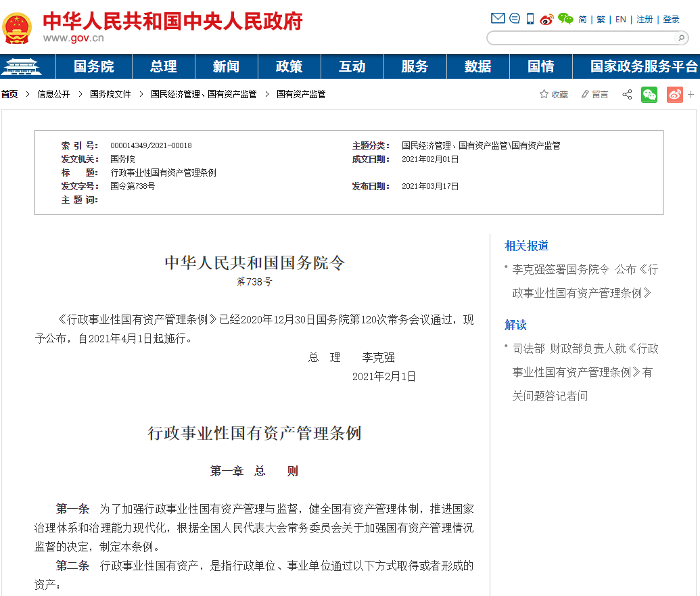Open the Weibo icon in the top header
The width and height of the screenshot is (700, 596).
(x=546, y=19)
